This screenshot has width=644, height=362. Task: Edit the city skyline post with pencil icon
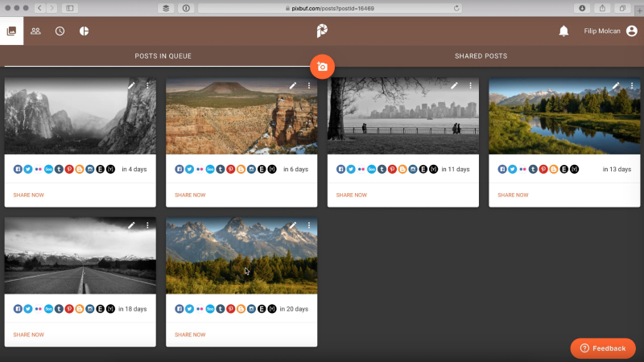(x=454, y=85)
